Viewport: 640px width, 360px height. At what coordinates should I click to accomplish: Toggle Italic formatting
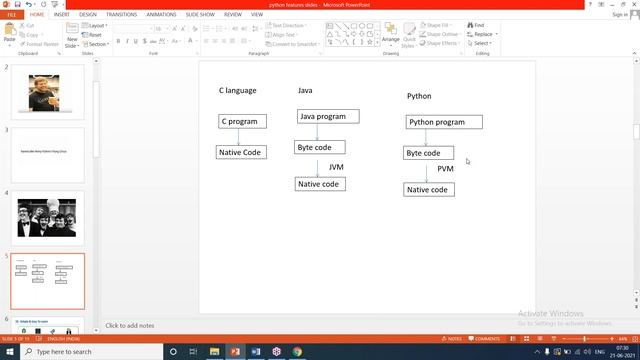click(x=127, y=41)
